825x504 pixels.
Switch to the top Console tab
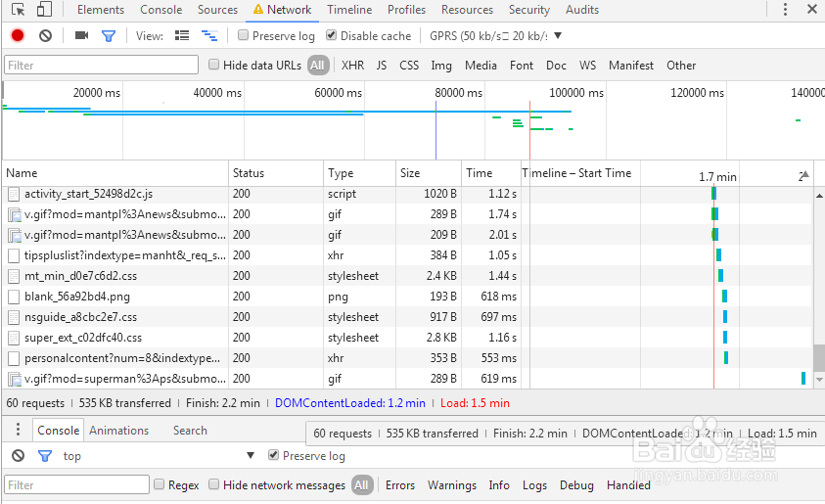tap(161, 10)
